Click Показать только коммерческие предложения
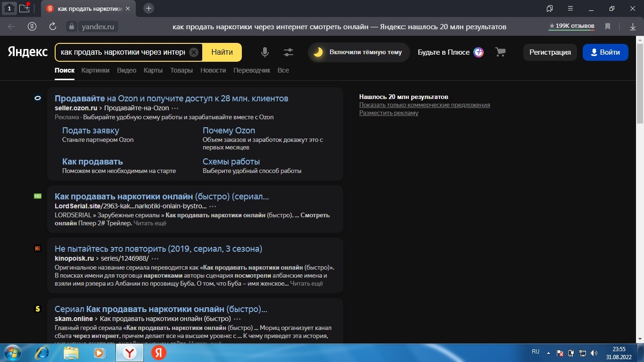This screenshot has height=362, width=644. tap(425, 105)
